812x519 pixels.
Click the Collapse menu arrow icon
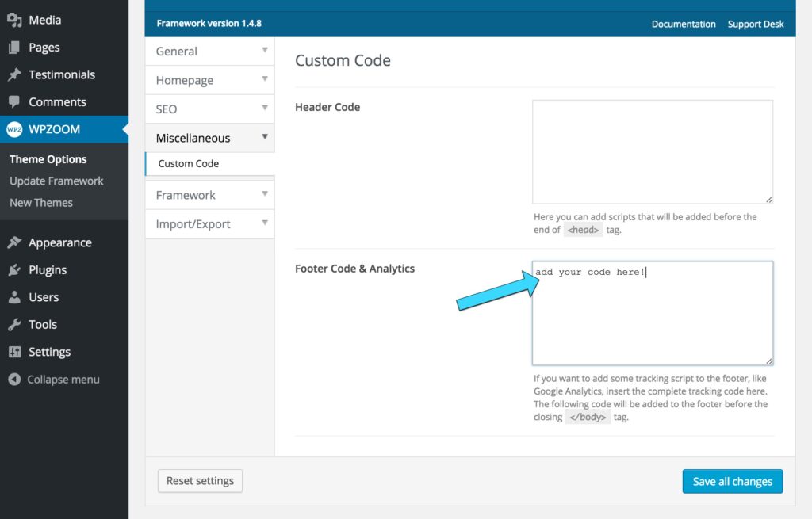pyautogui.click(x=14, y=380)
